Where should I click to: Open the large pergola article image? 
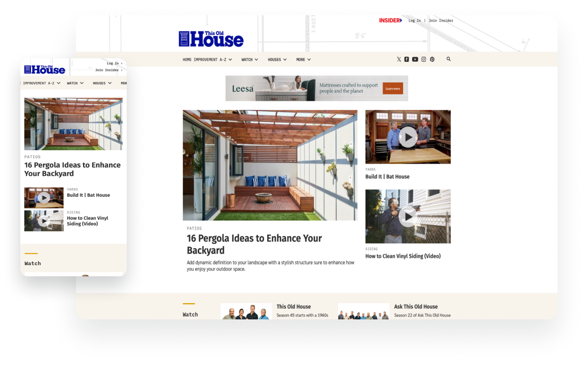[270, 165]
